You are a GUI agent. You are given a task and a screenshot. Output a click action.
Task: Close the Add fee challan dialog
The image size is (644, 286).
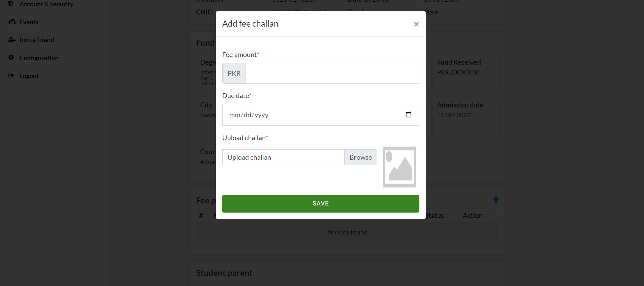click(416, 24)
